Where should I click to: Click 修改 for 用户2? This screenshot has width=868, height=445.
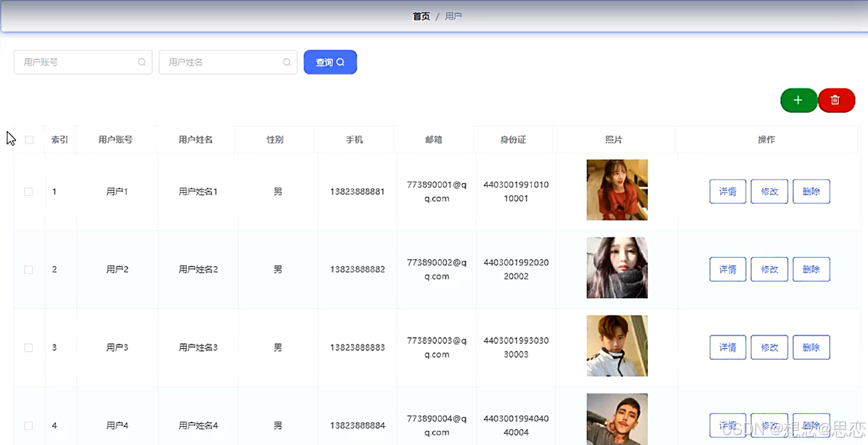(770, 269)
